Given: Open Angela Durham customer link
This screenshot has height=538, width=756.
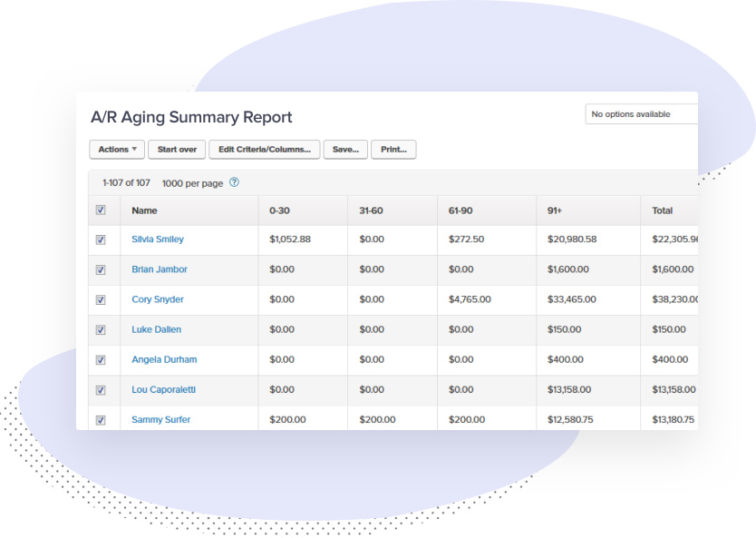Looking at the screenshot, I should pos(164,359).
